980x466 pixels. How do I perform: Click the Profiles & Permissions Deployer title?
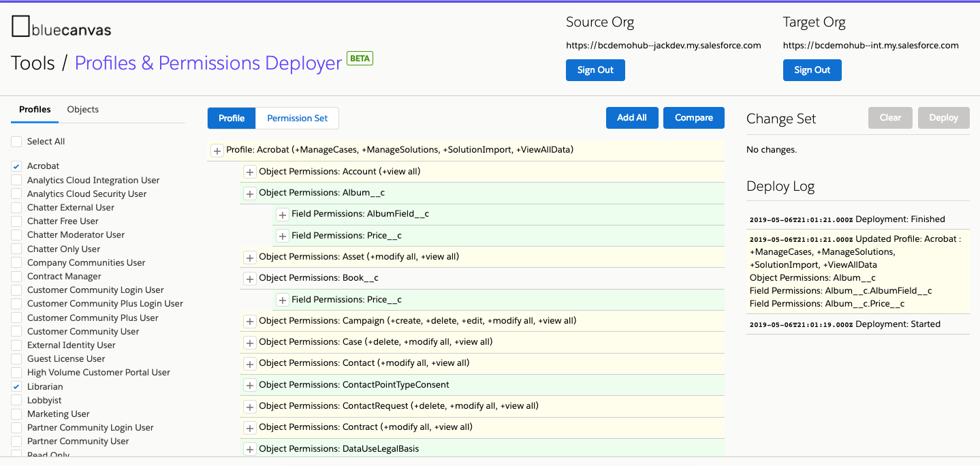[x=208, y=63]
